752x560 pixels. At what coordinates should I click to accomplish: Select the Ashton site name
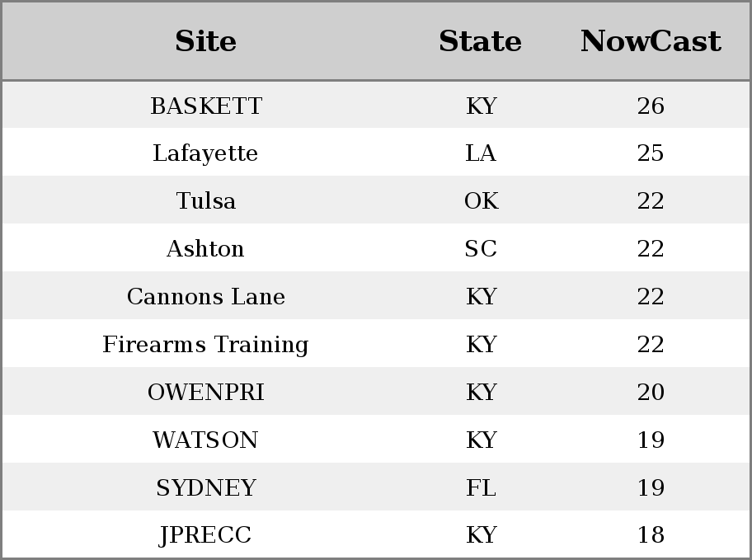tap(205, 248)
